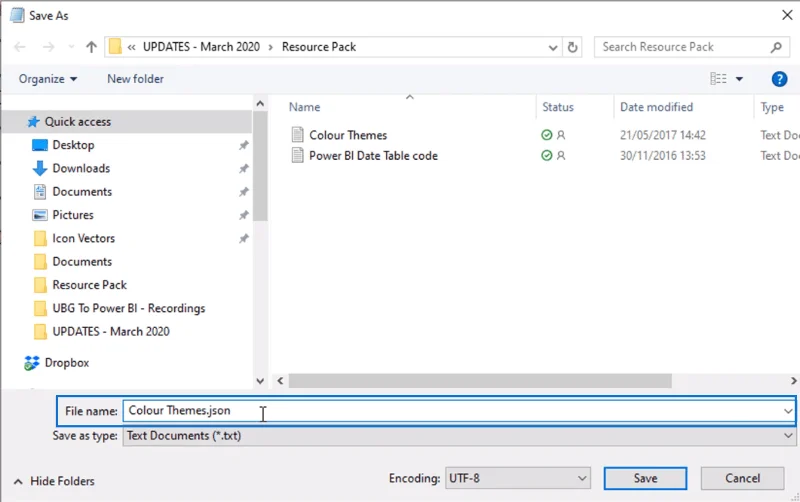800x502 pixels.
Task: Open the view options dropdown arrow
Action: (x=739, y=79)
